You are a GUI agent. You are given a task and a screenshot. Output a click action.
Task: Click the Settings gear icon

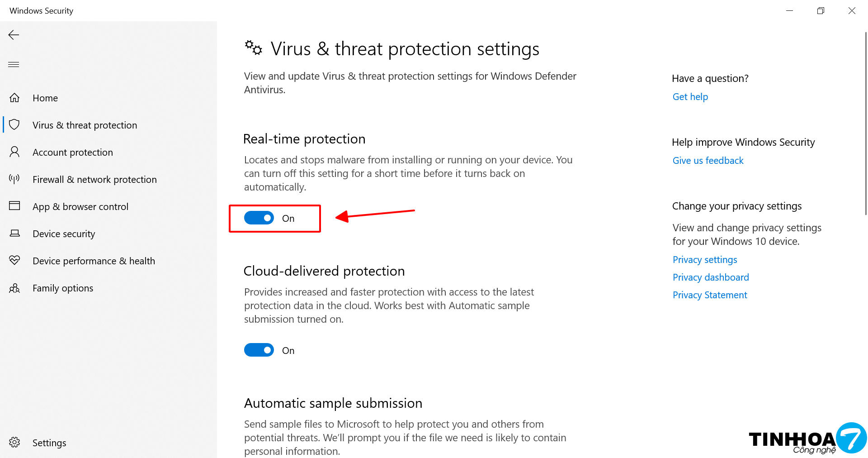[x=14, y=443]
